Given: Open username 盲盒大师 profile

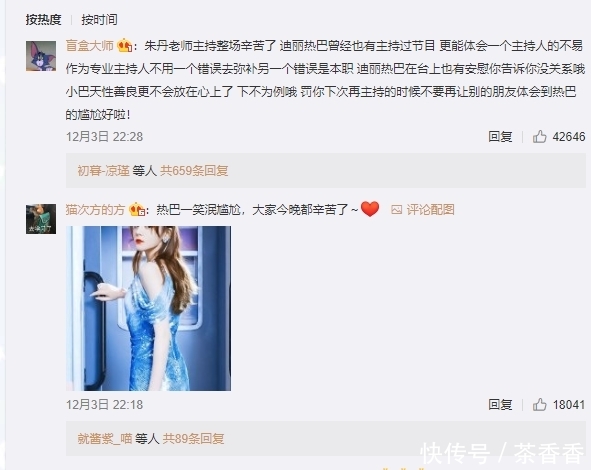Looking at the screenshot, I should tap(90, 46).
